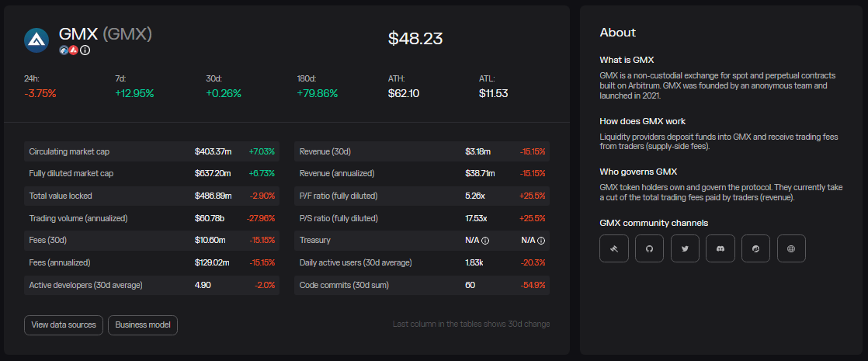Click the $486.89m TVL value
The image size is (868, 361).
214,196
